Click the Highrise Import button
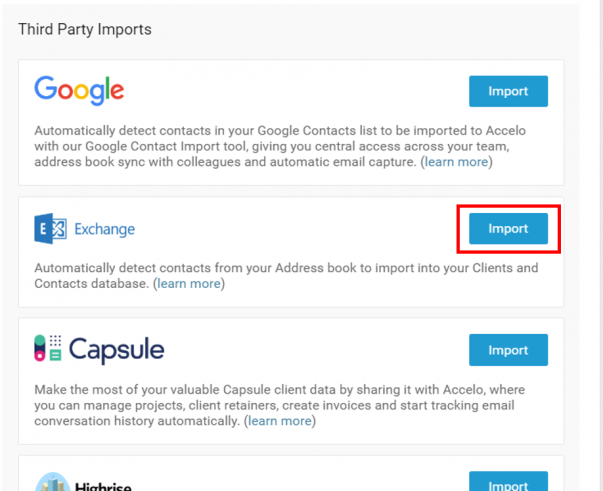Screen dimensions: 603x491 [508, 482]
